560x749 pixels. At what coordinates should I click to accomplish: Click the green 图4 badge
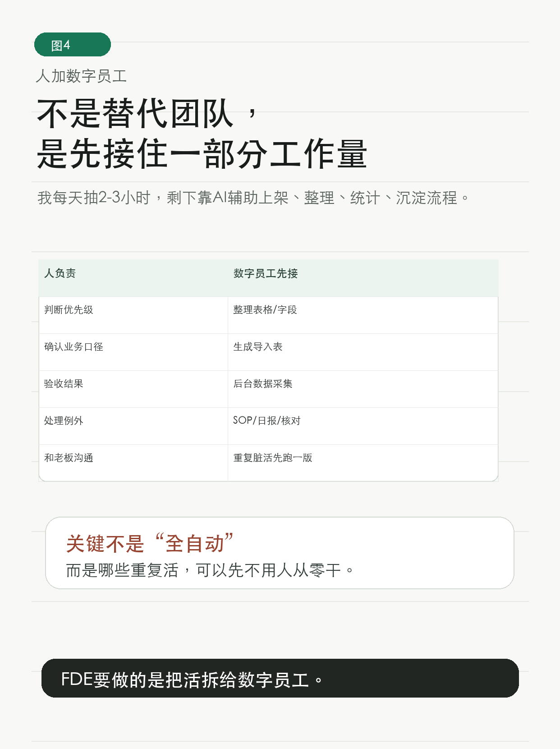click(73, 45)
